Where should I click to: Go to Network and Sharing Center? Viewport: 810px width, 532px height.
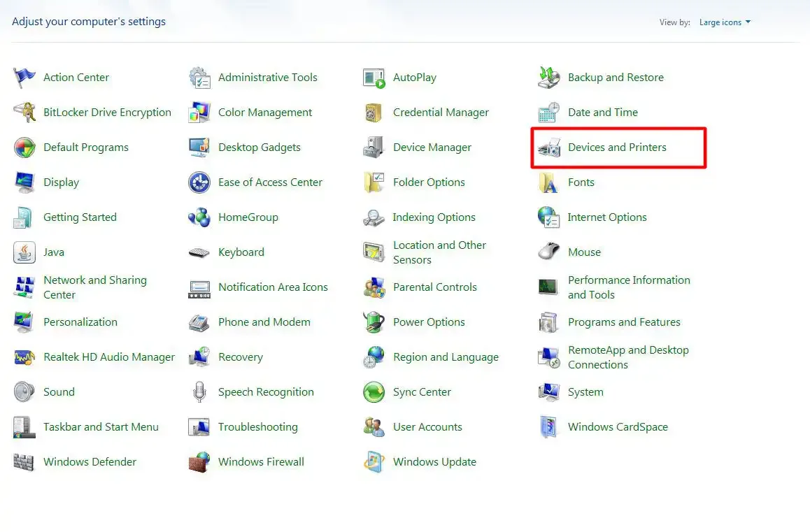point(94,287)
